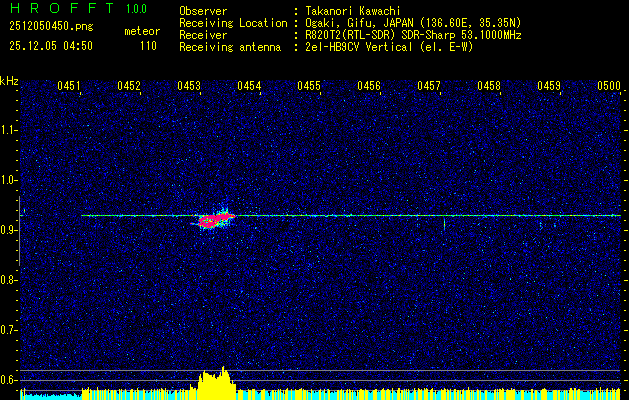Click the 1.0 kHz axis label
The height and width of the screenshot is (400, 629).
point(9,180)
